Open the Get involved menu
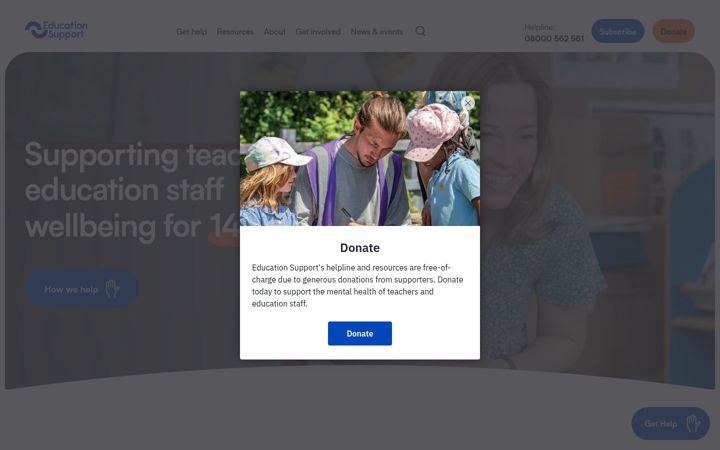720x450 pixels. tap(318, 32)
